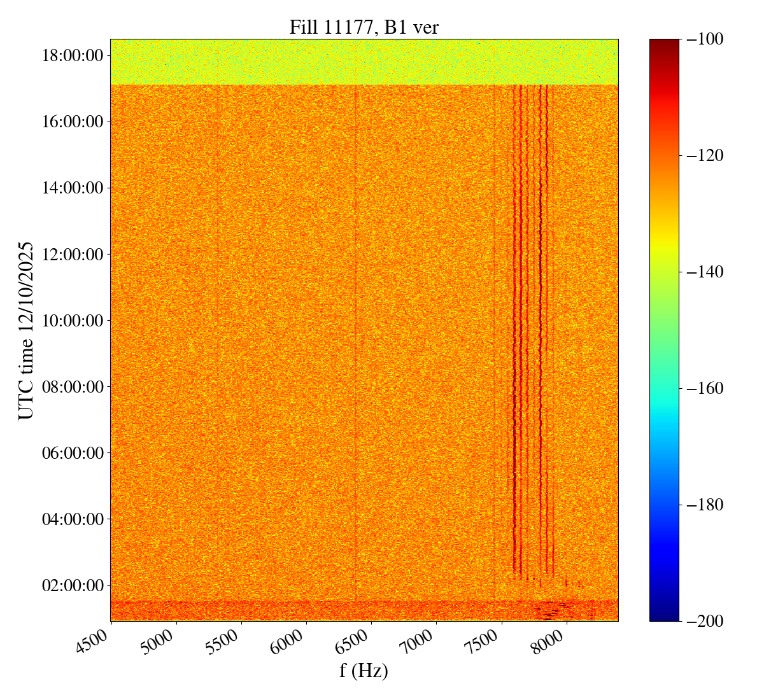Click the 08:00:00 time tick label

[72, 386]
